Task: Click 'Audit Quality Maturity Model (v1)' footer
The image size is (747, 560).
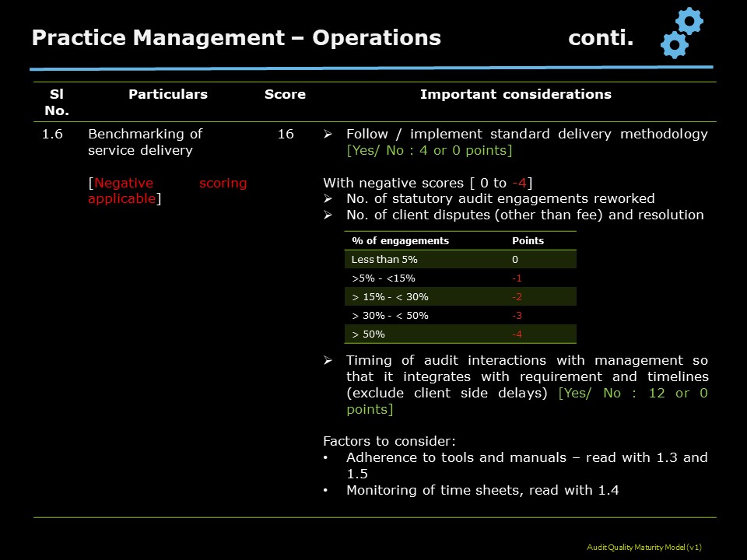Action: pyautogui.click(x=644, y=547)
